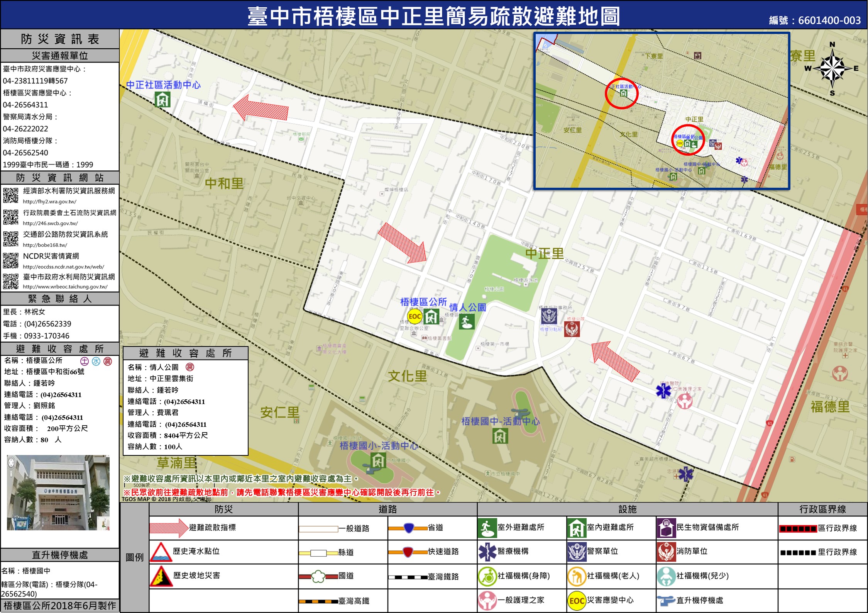The image size is (868, 613).
Task: Click the police station icon on map
Action: (x=548, y=316)
